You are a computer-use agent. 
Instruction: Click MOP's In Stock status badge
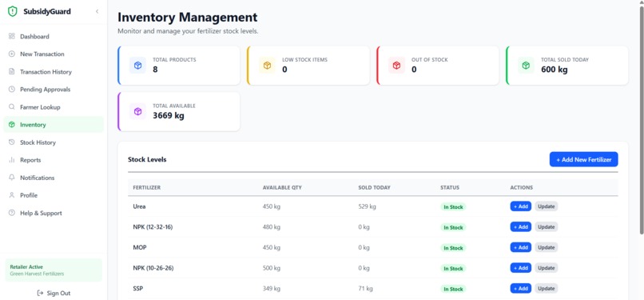453,248
